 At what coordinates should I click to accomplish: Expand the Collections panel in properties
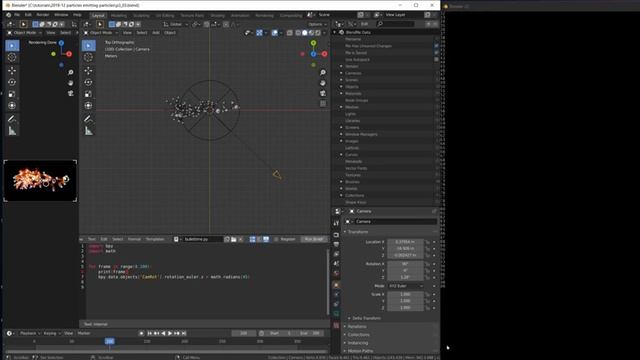359,335
